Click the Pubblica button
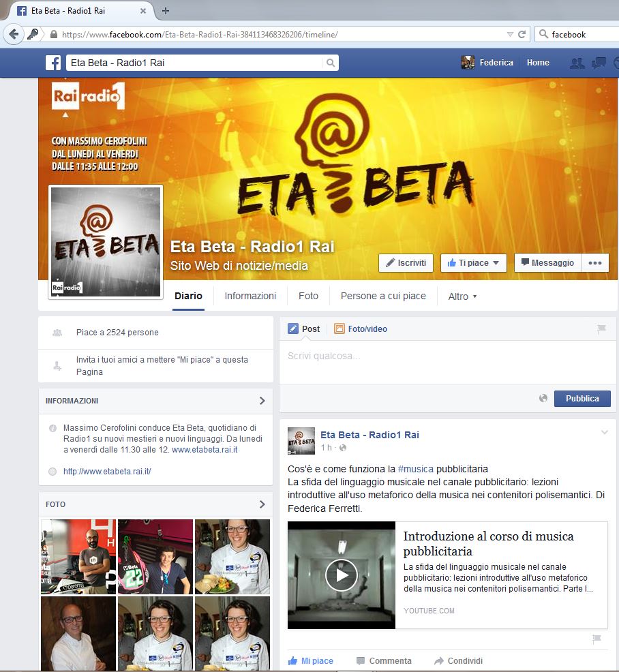Screen dimensions: 619x672 582,399
